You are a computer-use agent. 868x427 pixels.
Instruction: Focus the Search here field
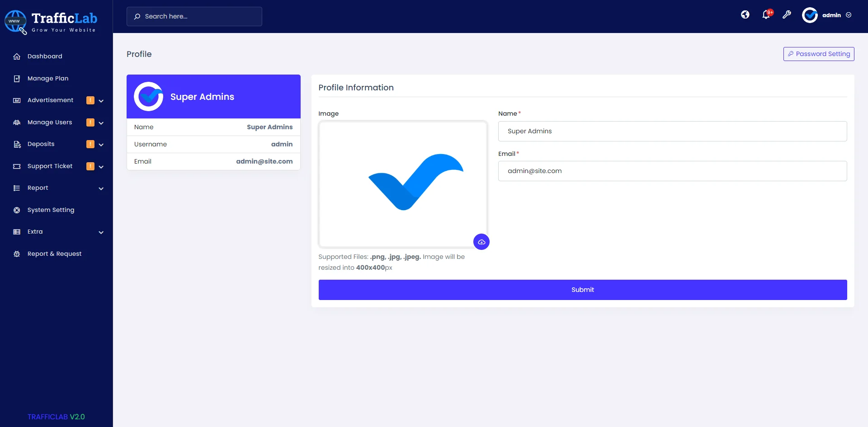click(194, 16)
